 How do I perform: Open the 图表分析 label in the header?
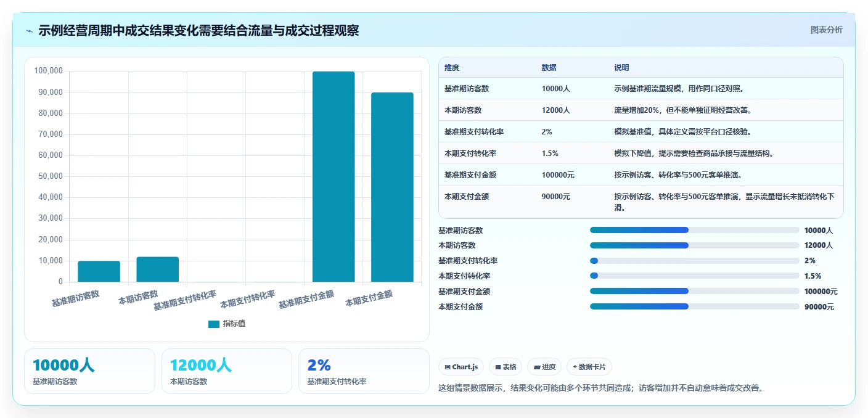pos(826,30)
